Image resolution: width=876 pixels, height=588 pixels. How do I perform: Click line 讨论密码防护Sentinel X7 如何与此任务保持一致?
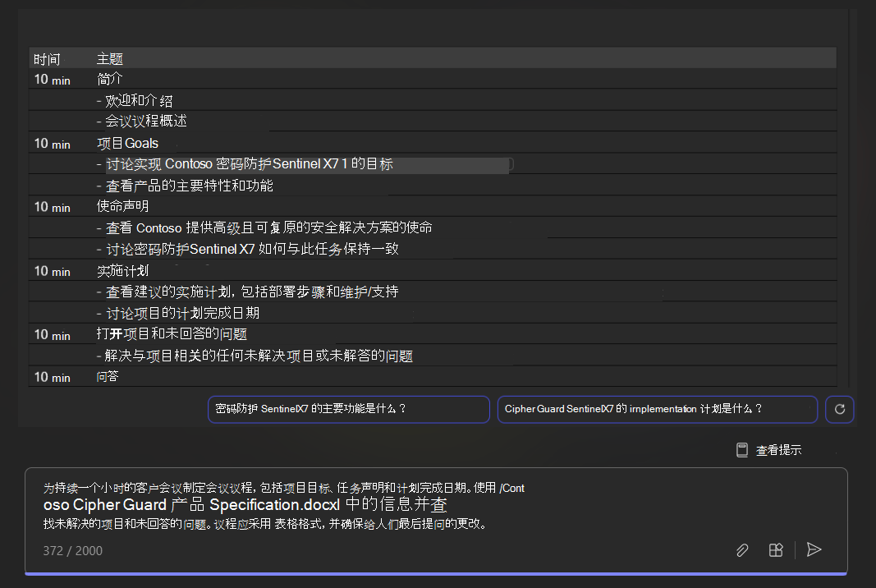coord(247,249)
